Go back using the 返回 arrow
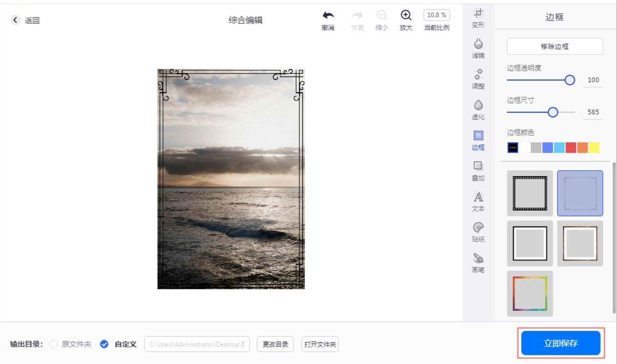 (x=15, y=20)
